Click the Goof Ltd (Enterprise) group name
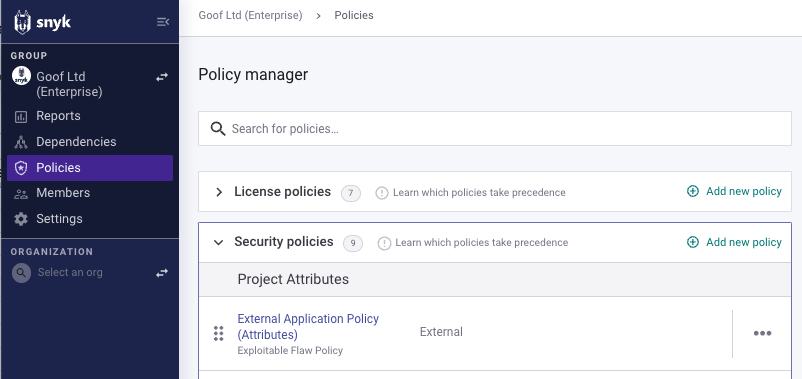The width and height of the screenshot is (802, 379). [69, 84]
